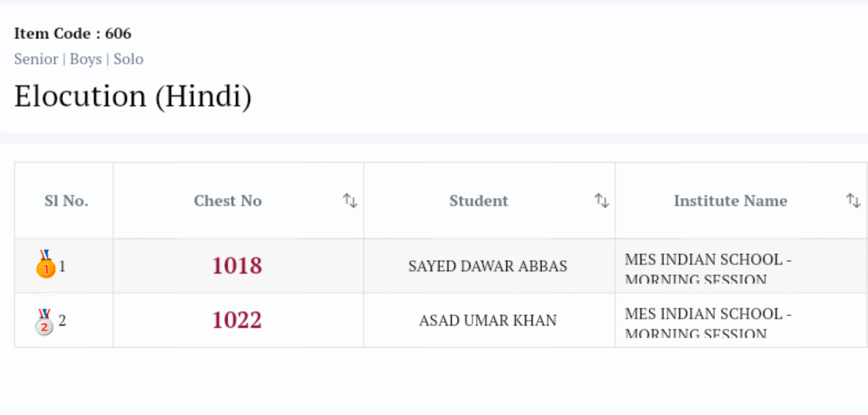Click the Item Code : 606 label
The image size is (868, 415).
point(73,34)
